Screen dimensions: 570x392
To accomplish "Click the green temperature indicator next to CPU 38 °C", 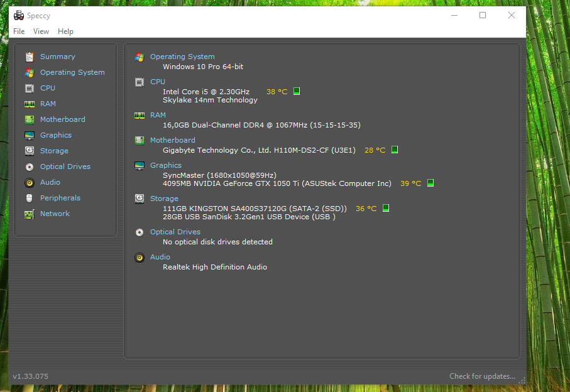I will 297,91.
